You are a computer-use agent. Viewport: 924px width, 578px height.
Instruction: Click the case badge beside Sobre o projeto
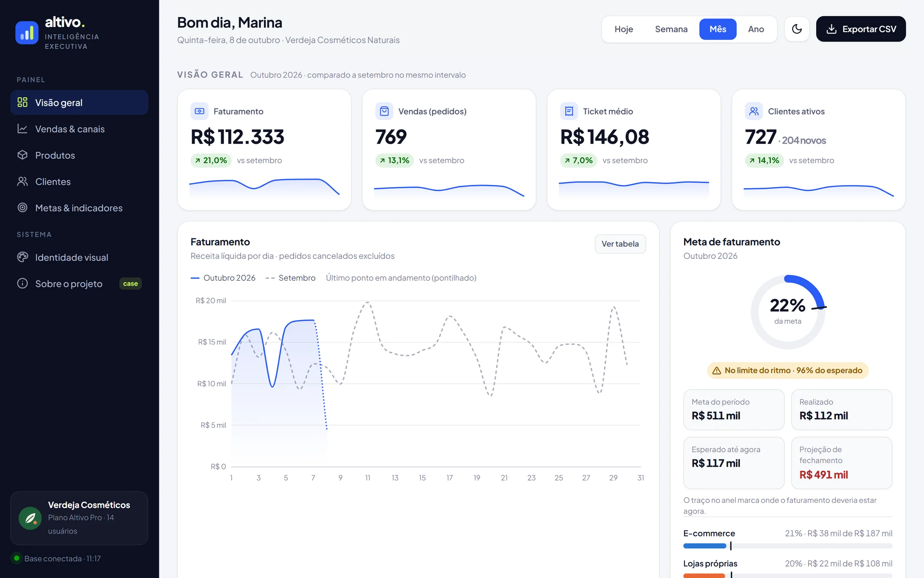(131, 284)
